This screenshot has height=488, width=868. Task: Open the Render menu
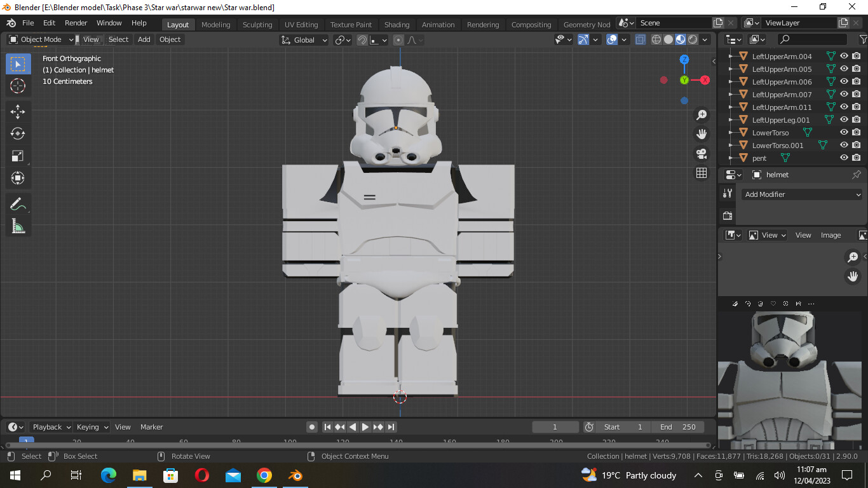76,23
